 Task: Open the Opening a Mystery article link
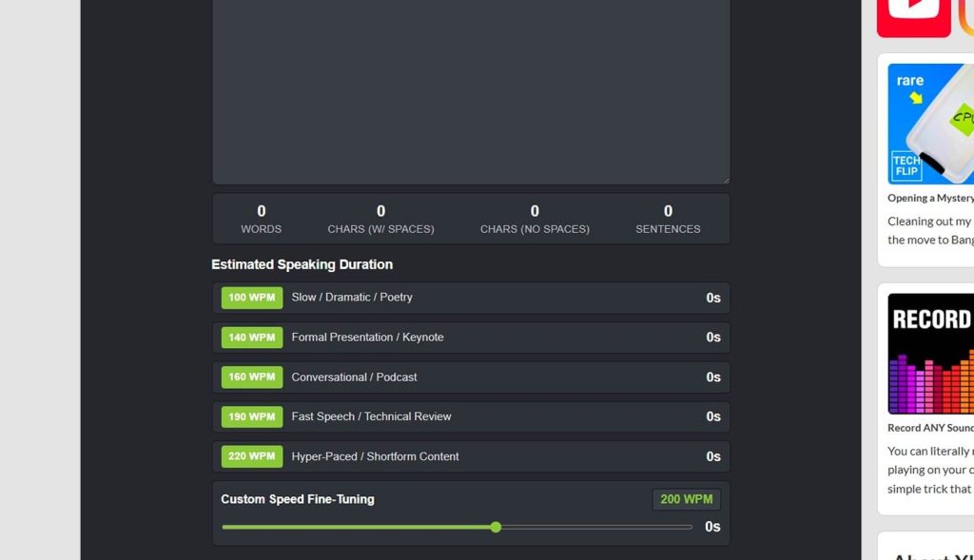tap(930, 198)
